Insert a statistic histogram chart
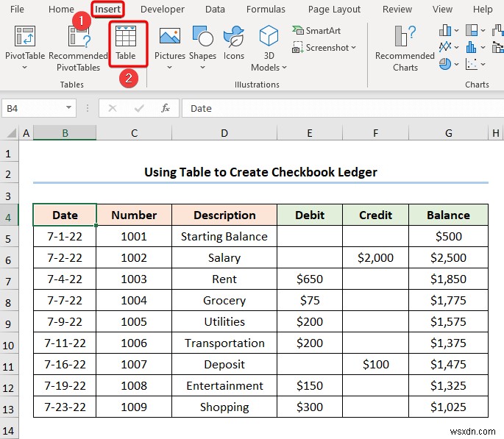This screenshot has height=439, width=504. pyautogui.click(x=472, y=47)
